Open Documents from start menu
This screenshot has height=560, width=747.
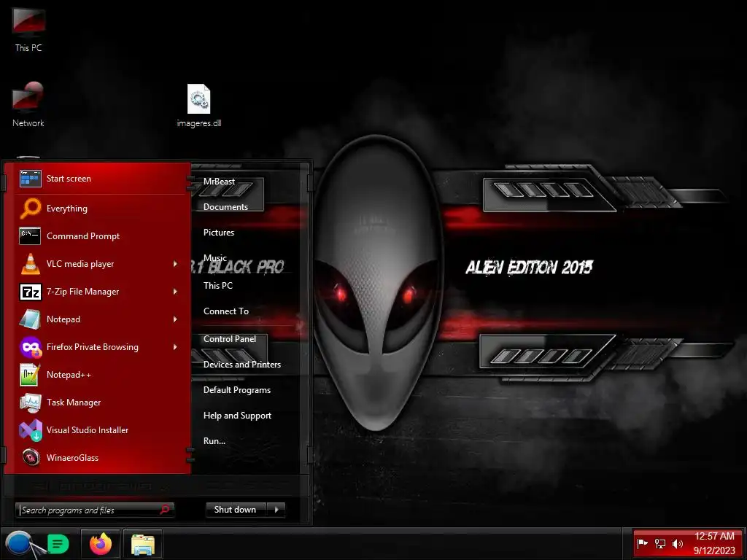click(226, 207)
